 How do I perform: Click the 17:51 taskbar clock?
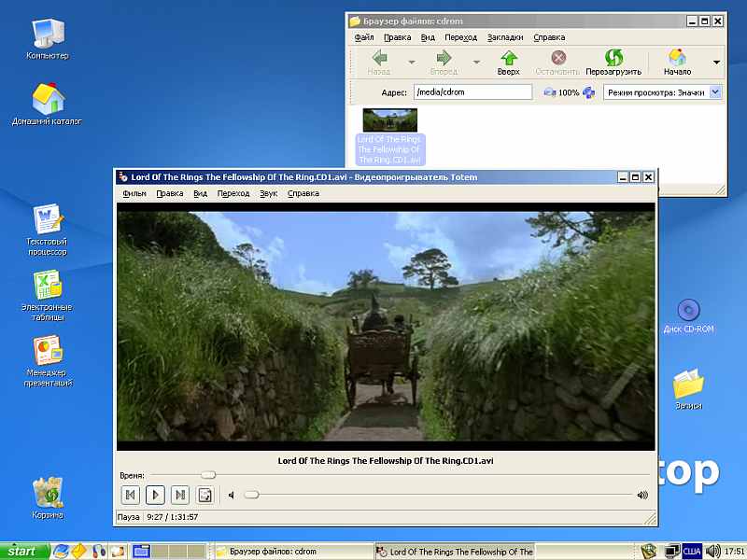[735, 552]
